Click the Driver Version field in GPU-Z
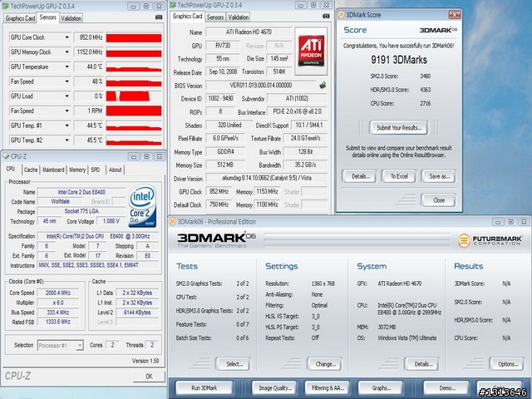This screenshot has height=399, width=532. (x=266, y=178)
